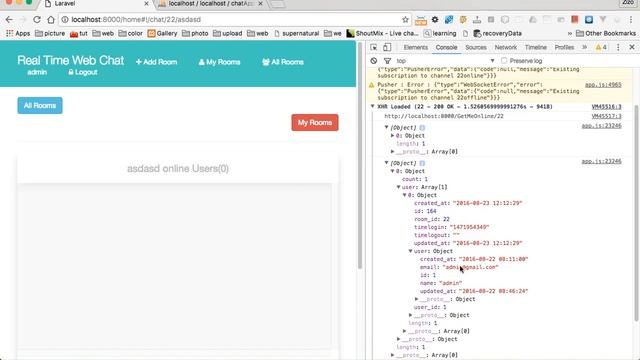Open app.js:4965 source link
The width and height of the screenshot is (640, 360).
603,85
